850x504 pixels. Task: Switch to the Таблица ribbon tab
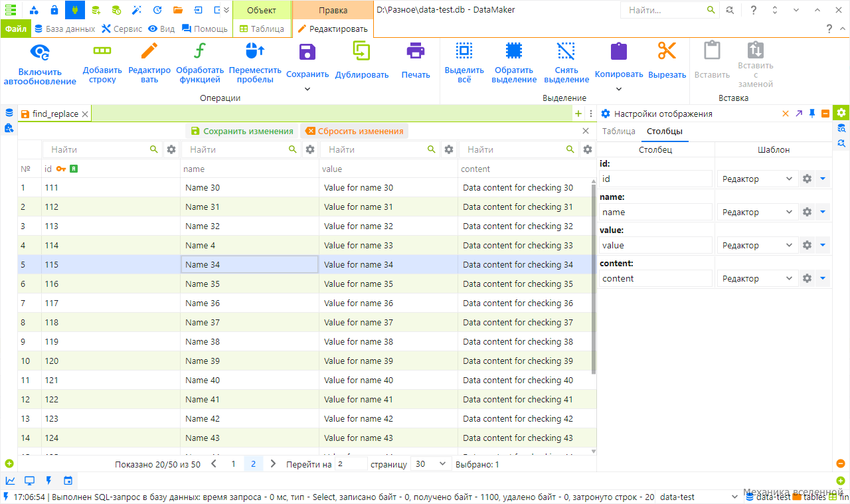point(262,29)
